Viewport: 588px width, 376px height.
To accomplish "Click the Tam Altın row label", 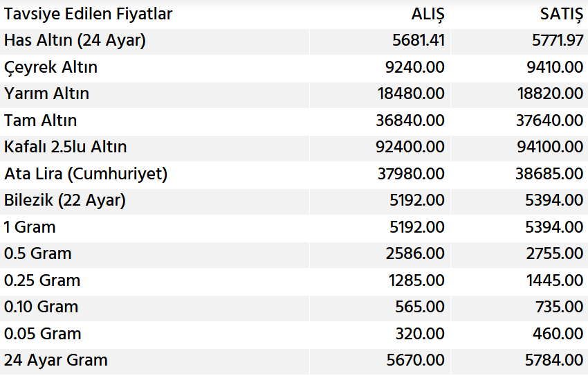I will 40,120.
